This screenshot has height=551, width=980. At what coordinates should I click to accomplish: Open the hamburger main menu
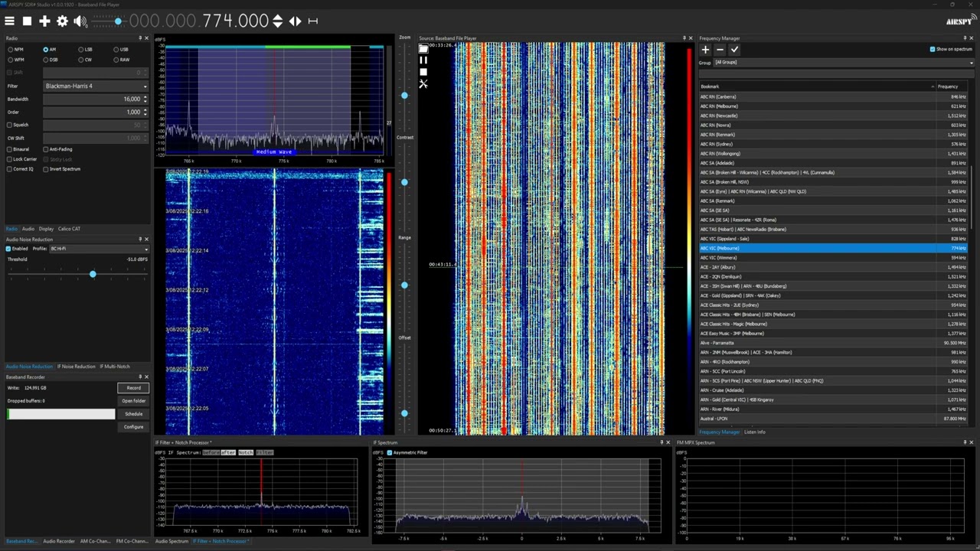pos(9,21)
